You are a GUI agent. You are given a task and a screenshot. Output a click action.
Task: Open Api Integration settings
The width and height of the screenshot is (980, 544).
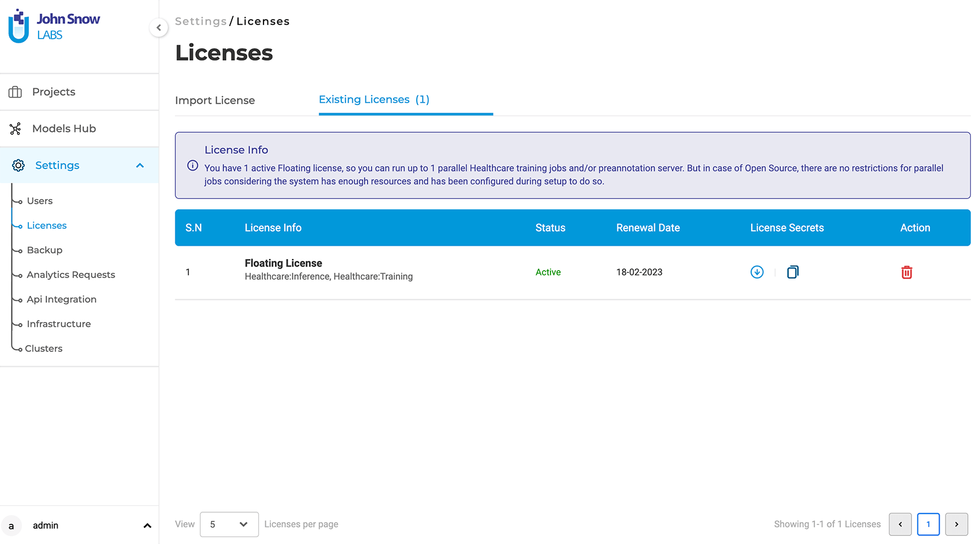click(62, 299)
